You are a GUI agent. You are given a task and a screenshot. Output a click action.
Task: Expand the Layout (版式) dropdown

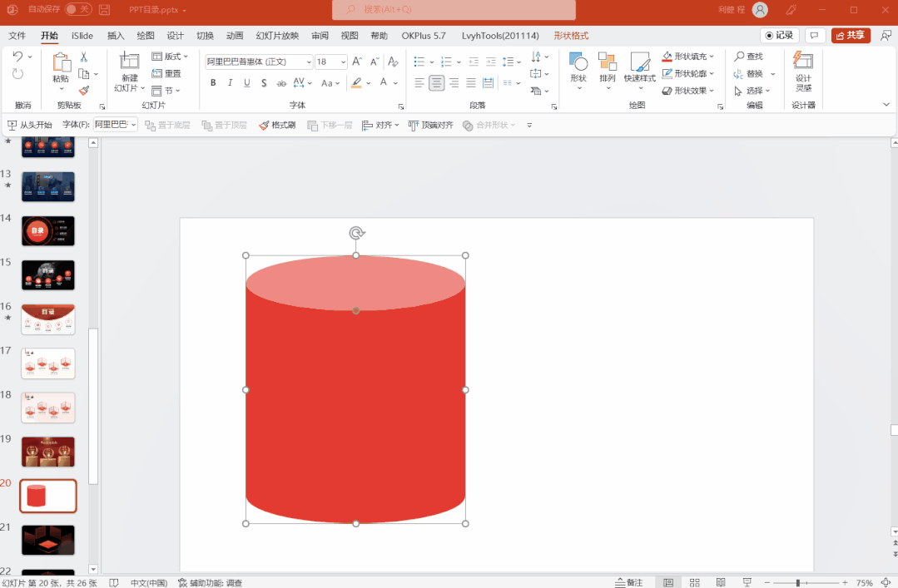coord(171,57)
